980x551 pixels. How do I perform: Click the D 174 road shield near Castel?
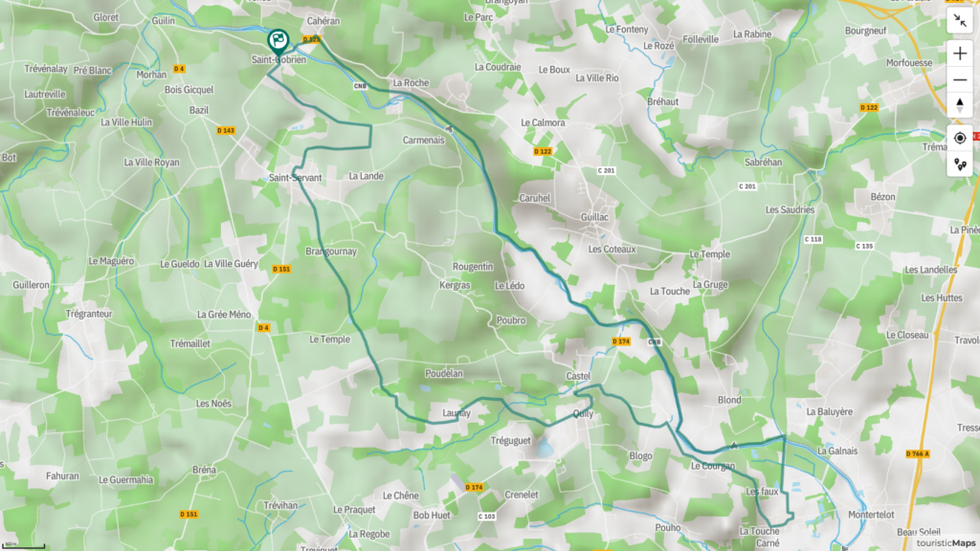(620, 342)
